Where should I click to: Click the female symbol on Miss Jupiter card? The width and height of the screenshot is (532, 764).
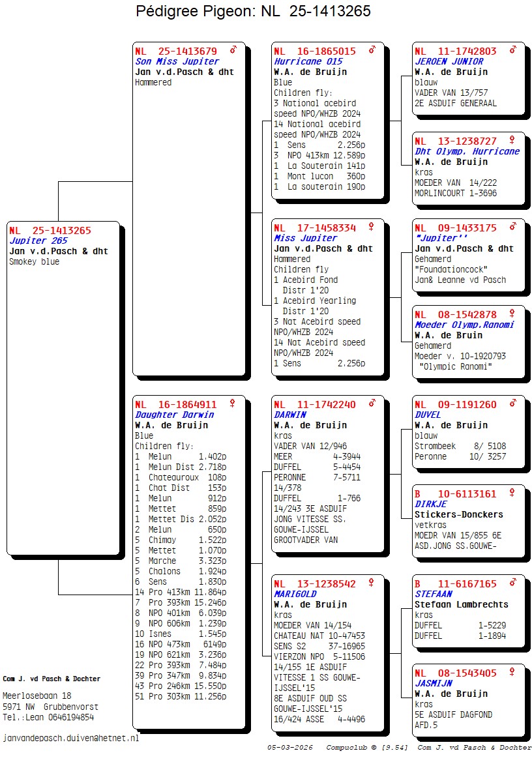coord(372,227)
